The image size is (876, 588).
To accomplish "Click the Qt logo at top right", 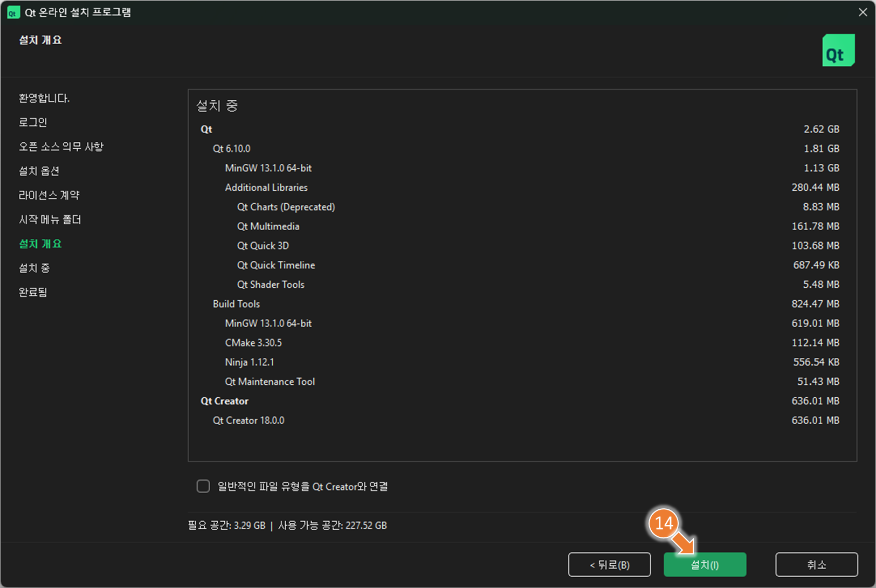I will pos(838,50).
